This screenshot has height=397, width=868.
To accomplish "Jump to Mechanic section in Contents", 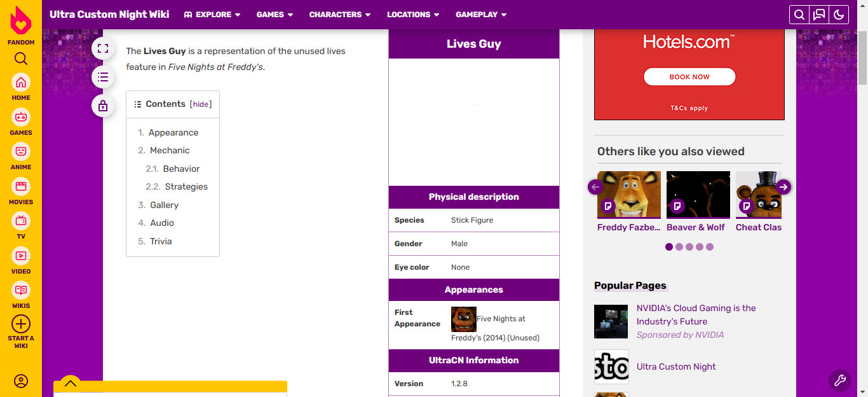I will (170, 150).
